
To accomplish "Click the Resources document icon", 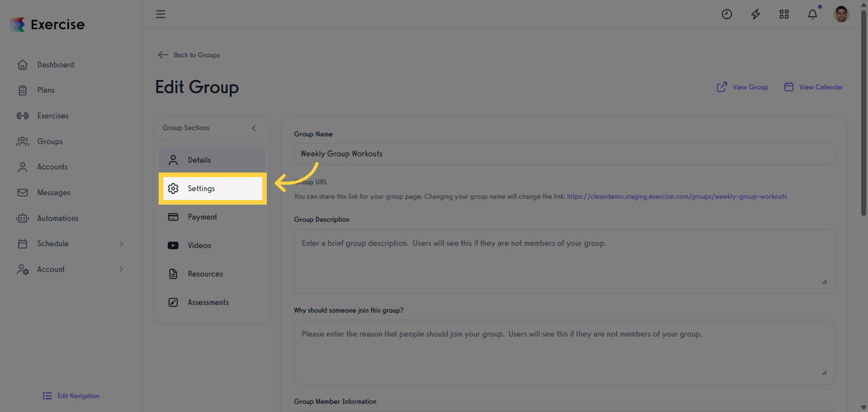I will tap(173, 274).
